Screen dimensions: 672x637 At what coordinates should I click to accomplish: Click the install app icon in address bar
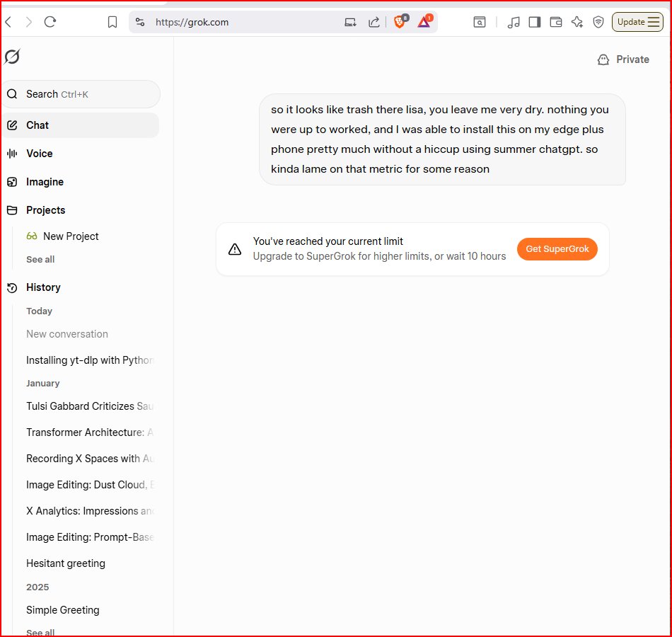(351, 23)
